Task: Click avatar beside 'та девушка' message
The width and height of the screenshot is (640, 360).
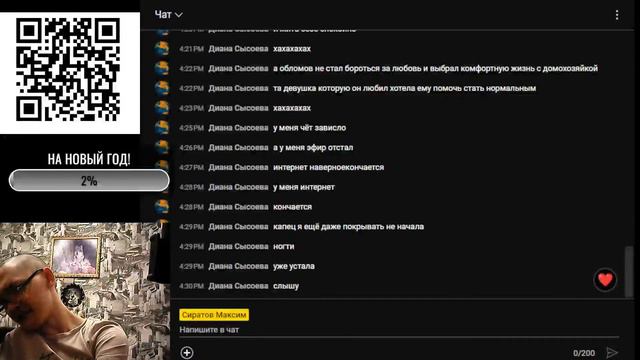Action: 162,88
